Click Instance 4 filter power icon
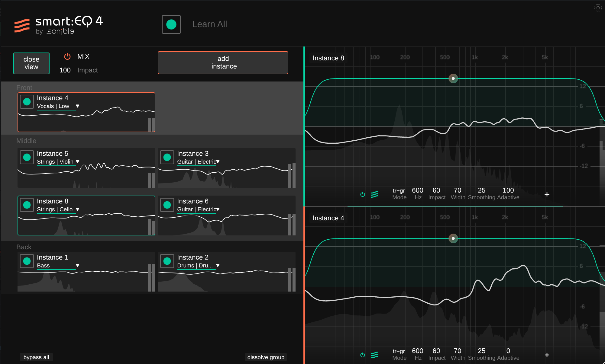Screen dimensions: 605x364 (x=363, y=355)
